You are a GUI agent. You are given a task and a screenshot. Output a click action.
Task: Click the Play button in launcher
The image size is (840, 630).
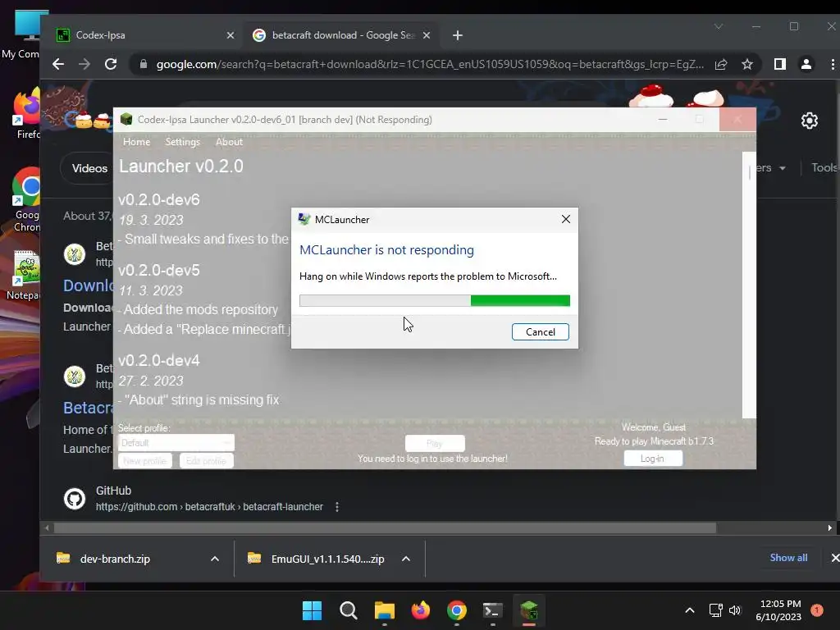[435, 444]
